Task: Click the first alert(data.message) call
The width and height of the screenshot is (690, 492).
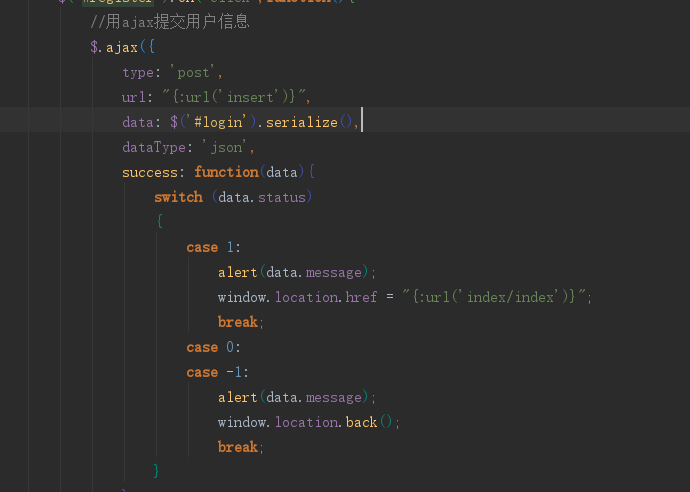Action: (x=297, y=272)
